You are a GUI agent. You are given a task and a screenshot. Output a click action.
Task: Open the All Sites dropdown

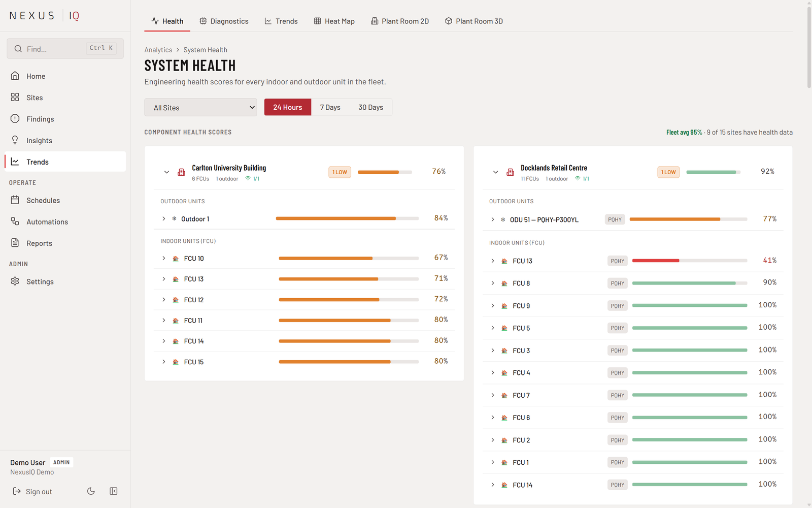pos(200,107)
